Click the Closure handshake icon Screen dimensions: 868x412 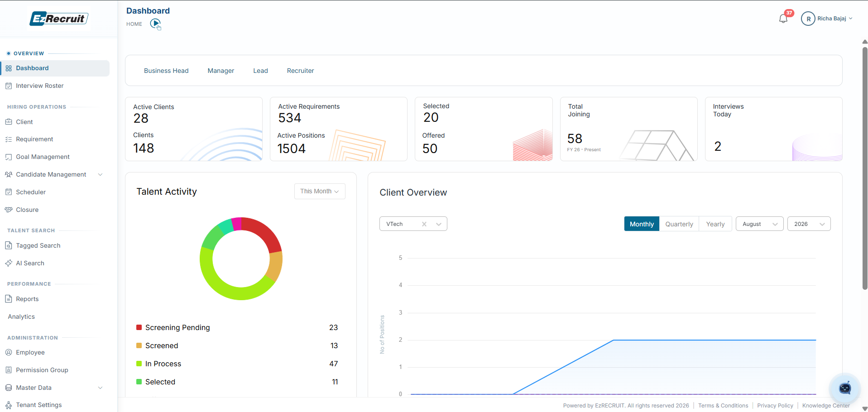[9, 210]
